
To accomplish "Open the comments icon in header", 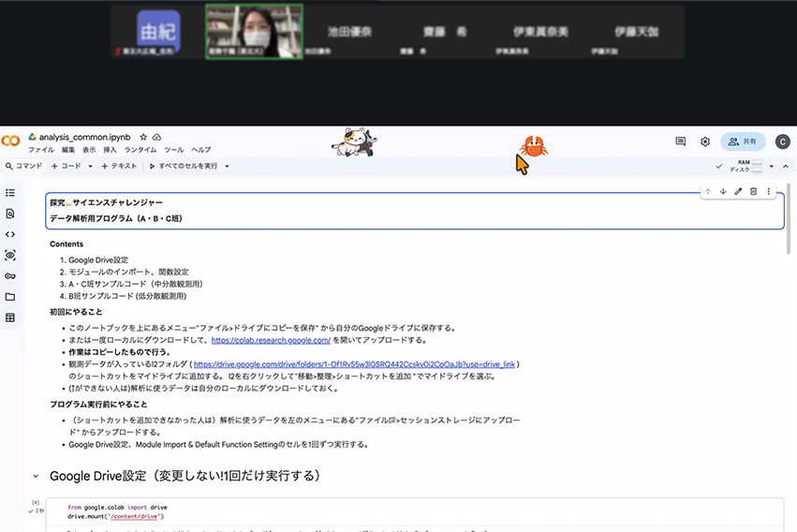I will 681,141.
